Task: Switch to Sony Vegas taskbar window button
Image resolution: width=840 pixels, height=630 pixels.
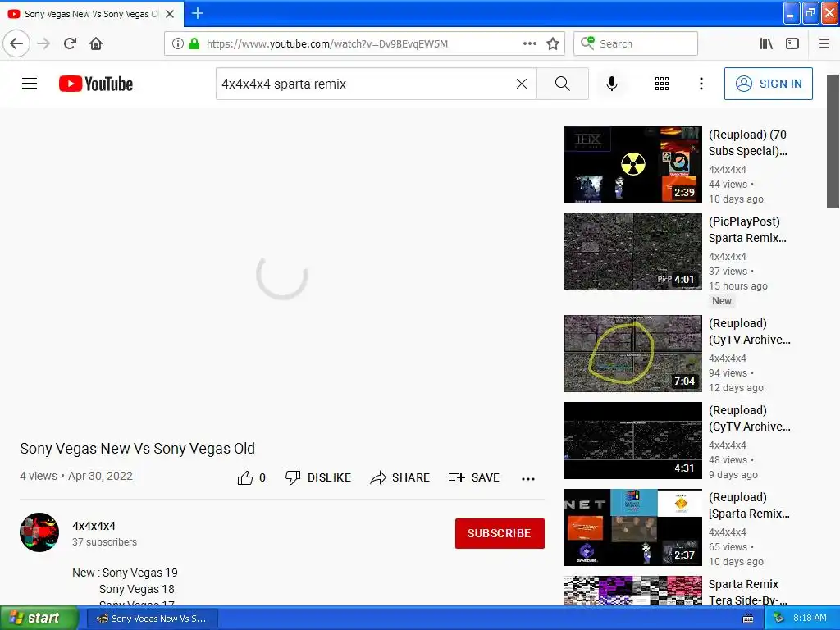Action: pyautogui.click(x=152, y=619)
